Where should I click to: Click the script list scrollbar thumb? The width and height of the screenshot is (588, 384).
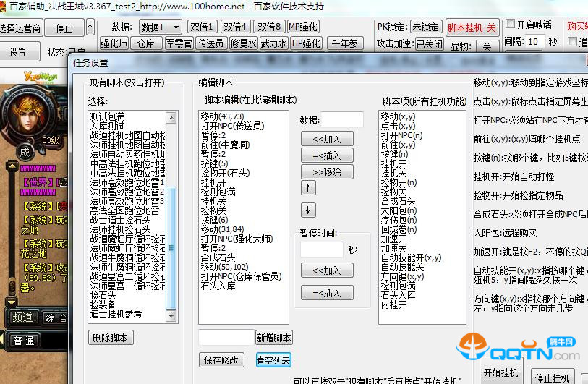coord(171,247)
